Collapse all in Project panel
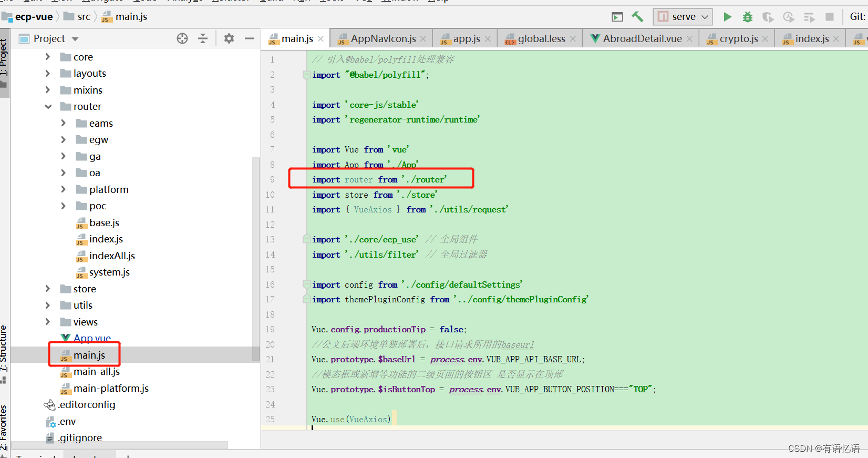This screenshot has width=868, height=458. 202,38
